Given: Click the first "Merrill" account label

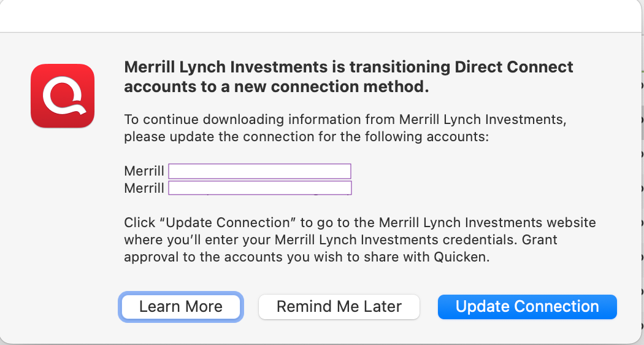Looking at the screenshot, I should 144,171.
